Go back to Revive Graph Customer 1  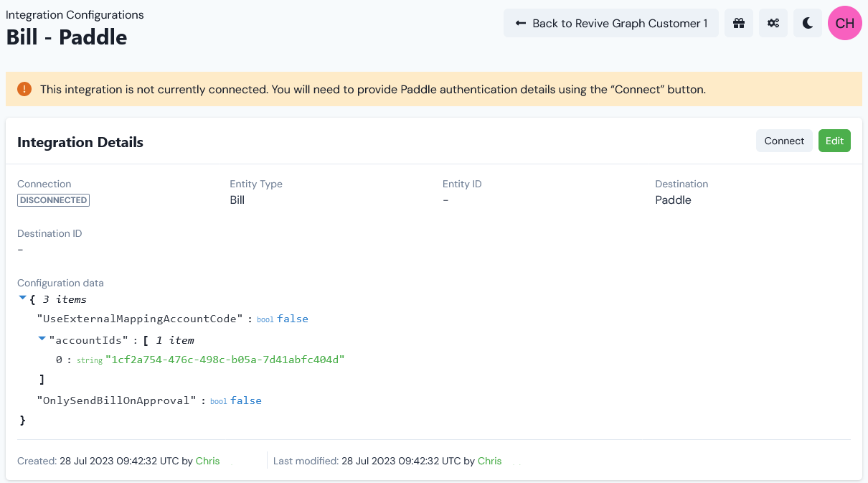click(611, 23)
